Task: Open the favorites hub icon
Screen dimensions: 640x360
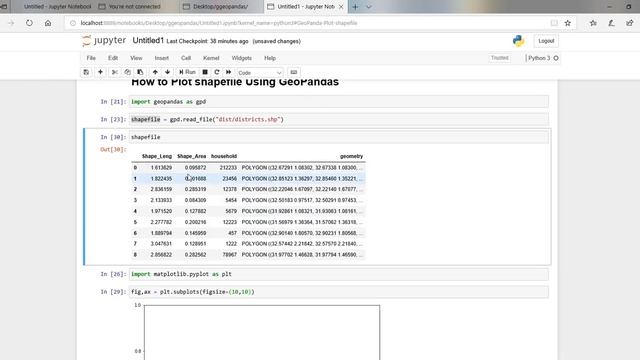Action: coord(593,23)
